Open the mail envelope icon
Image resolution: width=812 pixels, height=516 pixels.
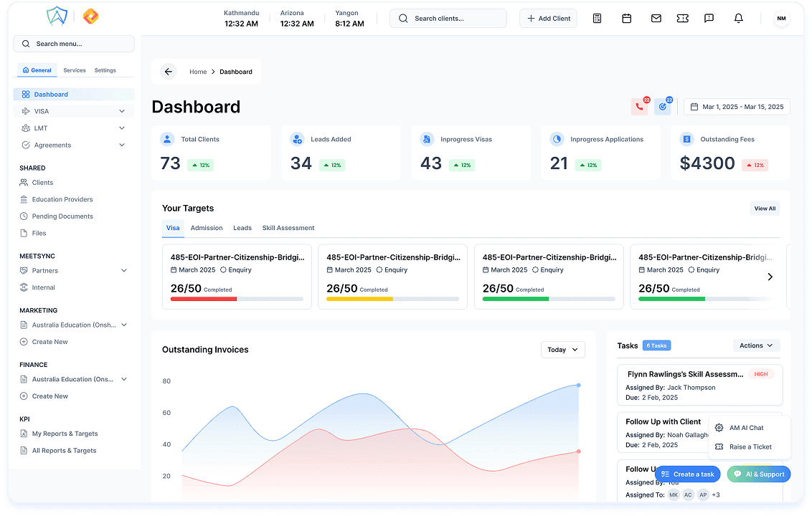[656, 19]
